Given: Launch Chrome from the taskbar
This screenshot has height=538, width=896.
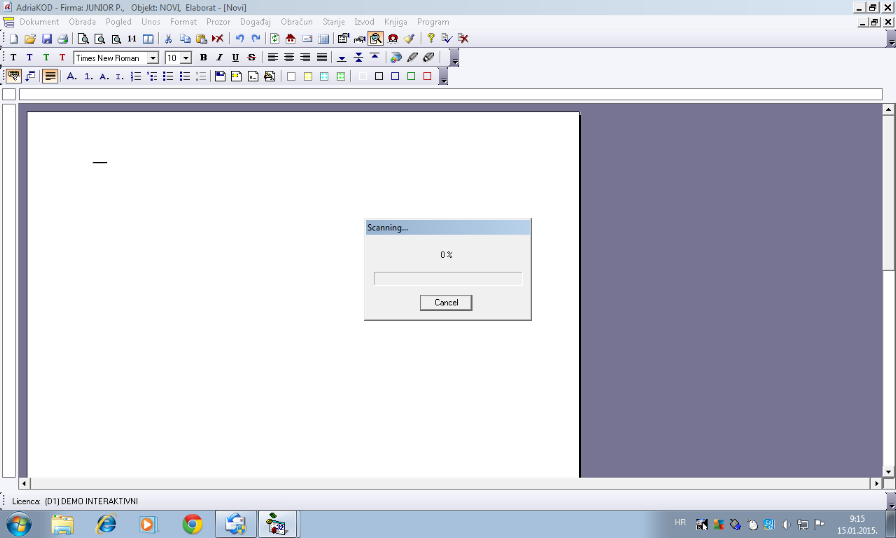Looking at the screenshot, I should 193,524.
